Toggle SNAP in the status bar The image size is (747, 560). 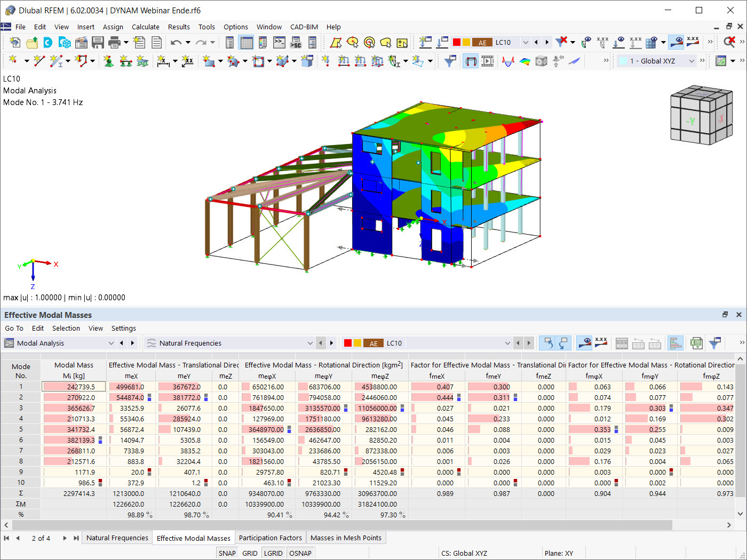click(227, 553)
